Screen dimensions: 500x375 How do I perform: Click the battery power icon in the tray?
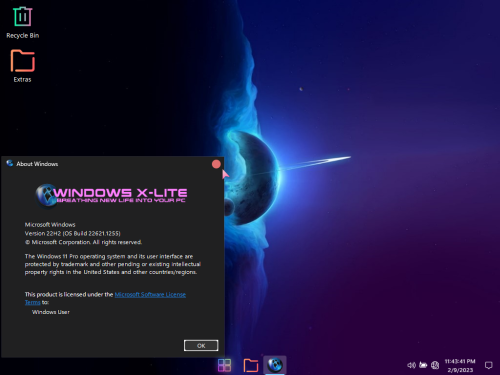click(423, 365)
